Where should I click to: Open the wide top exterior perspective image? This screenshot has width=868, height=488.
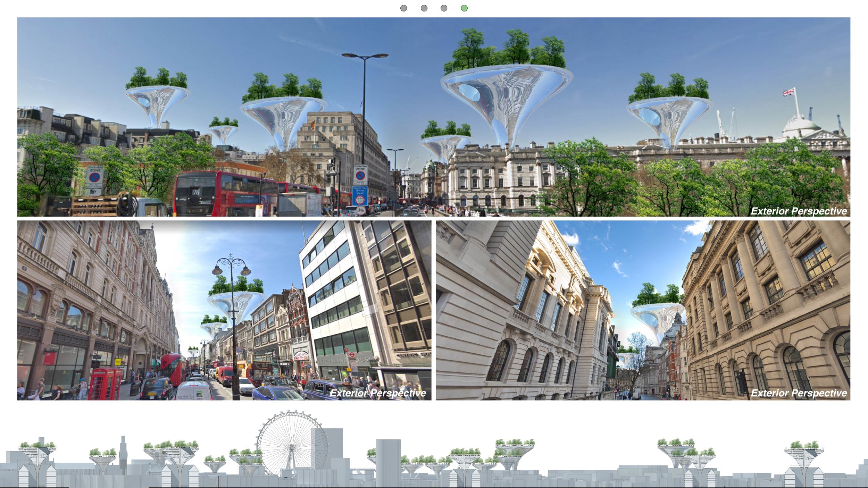[434, 117]
